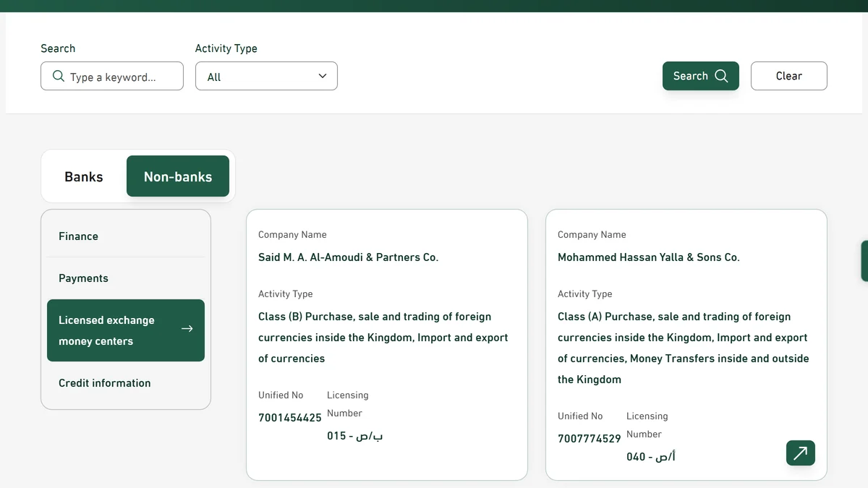Open the Activity Type dropdown
Image resolution: width=868 pixels, height=488 pixels.
coord(266,76)
